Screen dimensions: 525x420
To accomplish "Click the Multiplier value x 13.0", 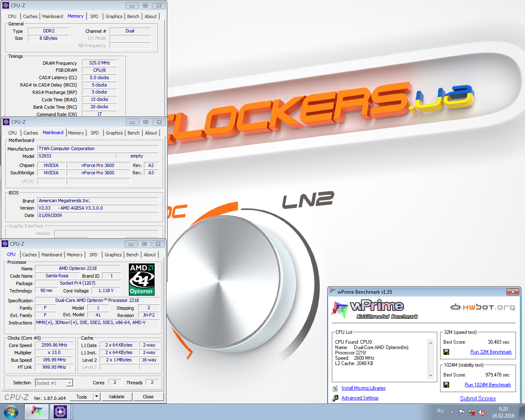I will tap(54, 352).
